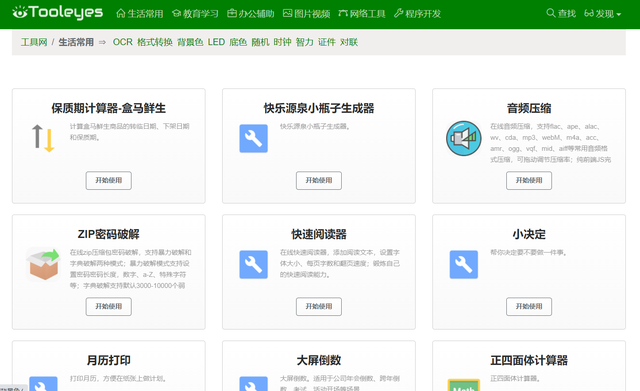Image resolution: width=640 pixels, height=391 pixels.
Task: Start using 快乐源泉小瓶子生成器 via 开始使用
Action: point(319,180)
